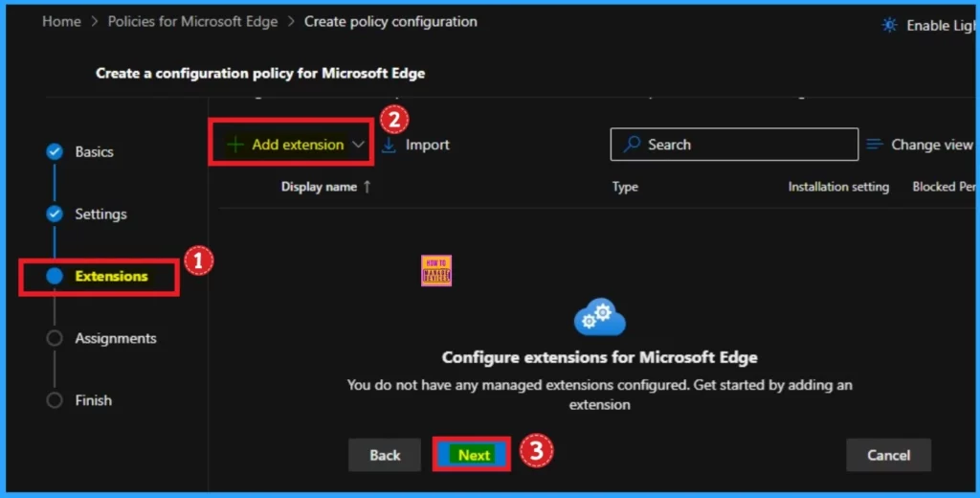
Task: Open the Home breadcrumb link
Action: tap(61, 21)
